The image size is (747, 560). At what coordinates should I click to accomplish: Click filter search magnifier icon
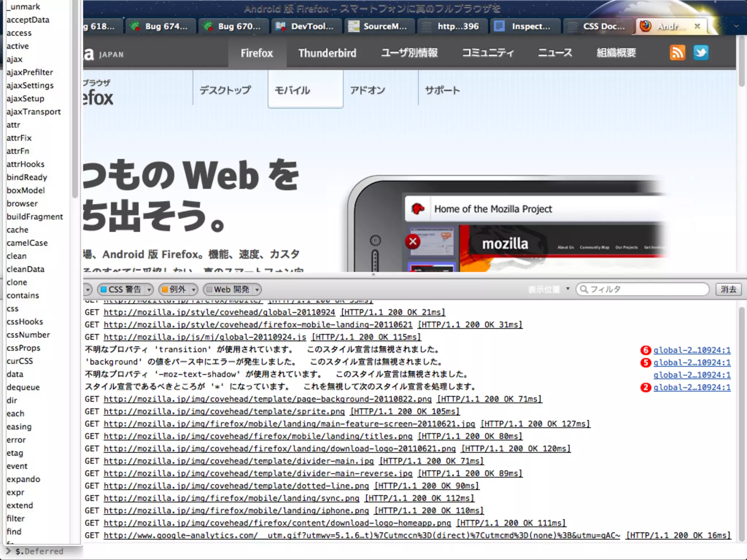(584, 289)
